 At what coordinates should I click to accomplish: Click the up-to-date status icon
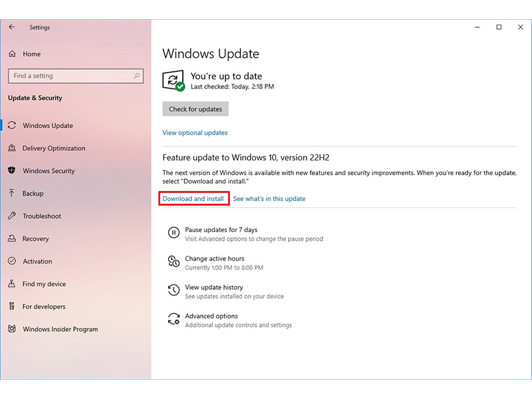coord(174,80)
